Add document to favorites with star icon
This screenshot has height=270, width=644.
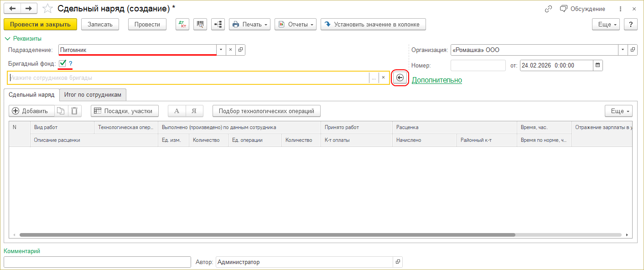tap(47, 9)
